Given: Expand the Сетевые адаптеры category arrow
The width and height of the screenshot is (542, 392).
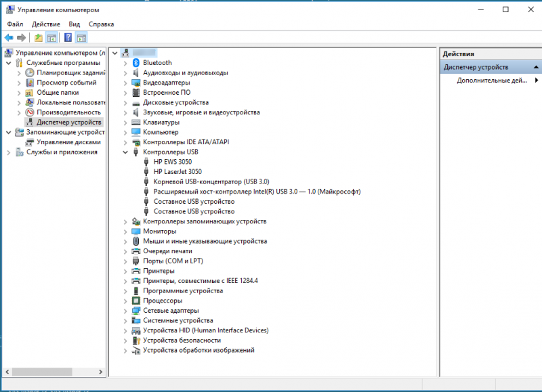Looking at the screenshot, I should [126, 311].
